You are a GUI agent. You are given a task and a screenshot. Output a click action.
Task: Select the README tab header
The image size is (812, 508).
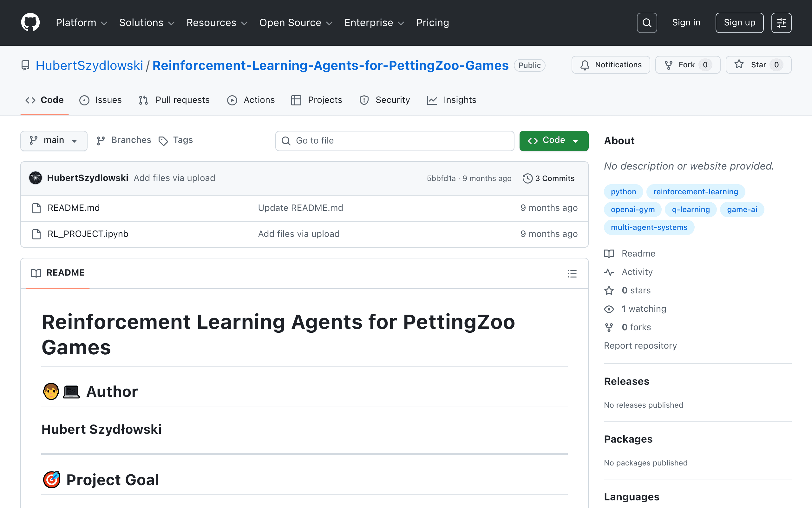coord(58,273)
